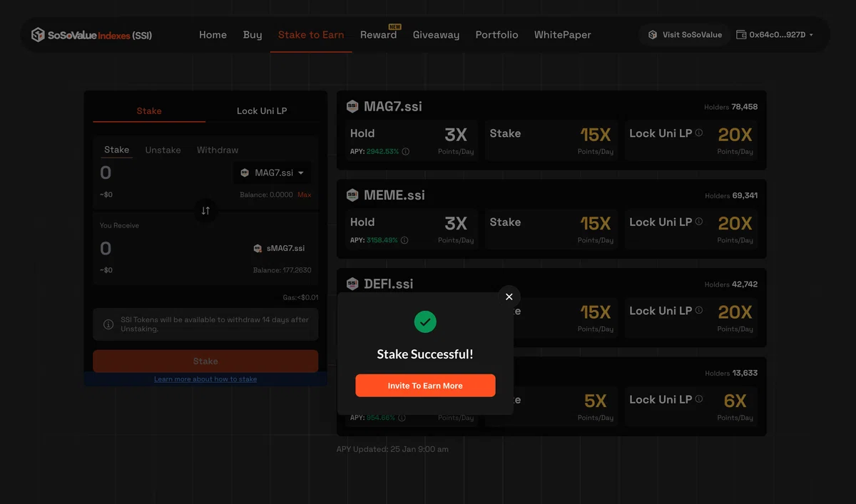Open the Giveaway page
Viewport: 856px width, 504px height.
436,35
